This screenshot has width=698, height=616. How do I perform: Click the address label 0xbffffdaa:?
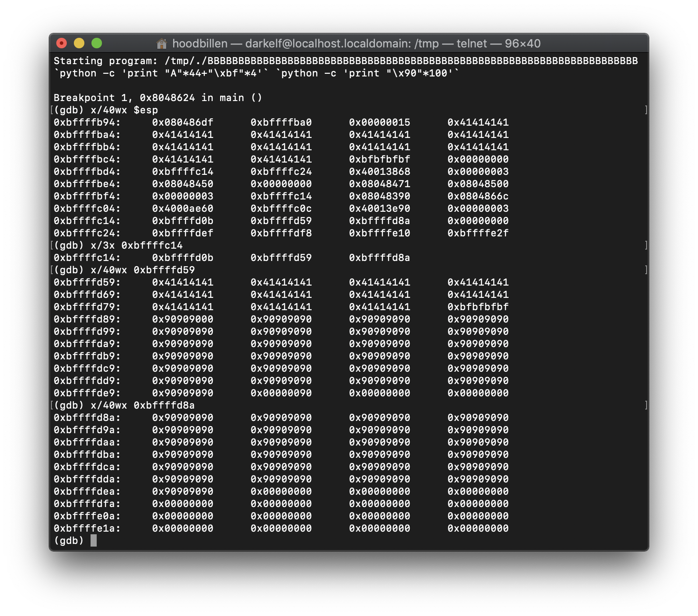pyautogui.click(x=87, y=442)
